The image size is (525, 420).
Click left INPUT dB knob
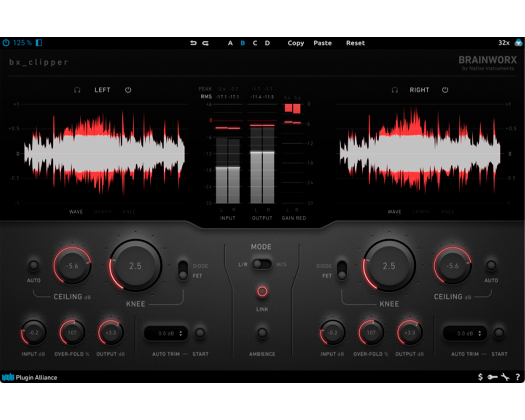33,332
